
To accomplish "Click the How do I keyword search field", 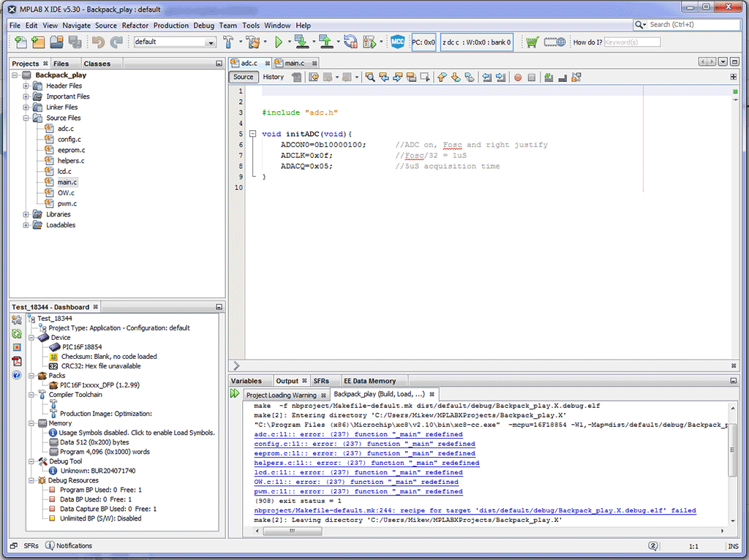I will [x=632, y=42].
